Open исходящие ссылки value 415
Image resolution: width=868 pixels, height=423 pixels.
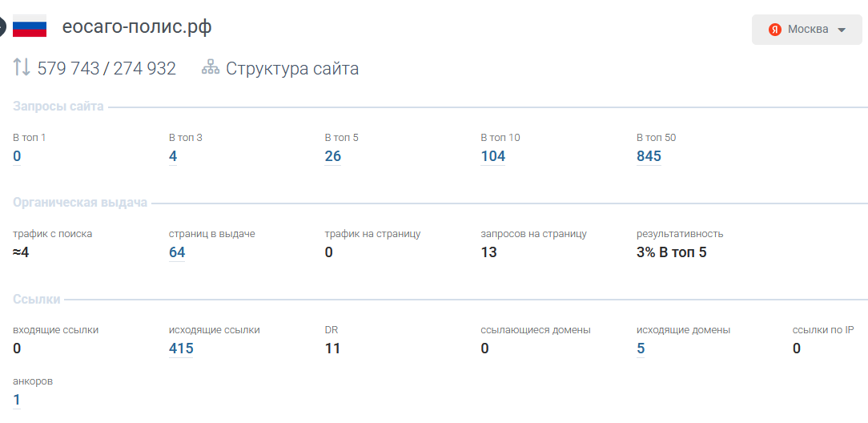[181, 348]
